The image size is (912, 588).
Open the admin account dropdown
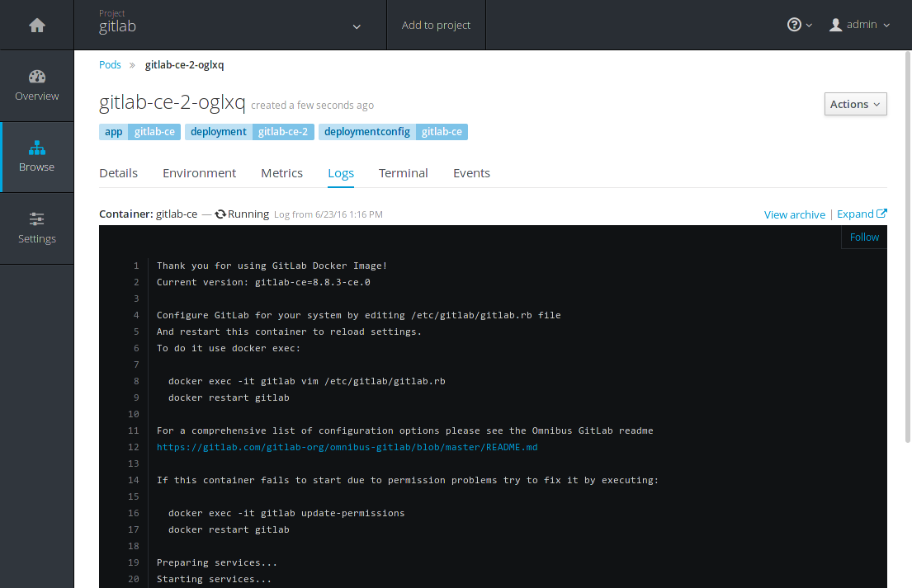(861, 24)
